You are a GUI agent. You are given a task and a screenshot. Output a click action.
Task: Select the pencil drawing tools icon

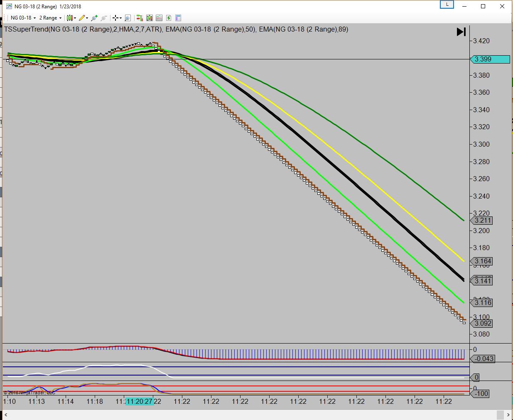(82, 18)
